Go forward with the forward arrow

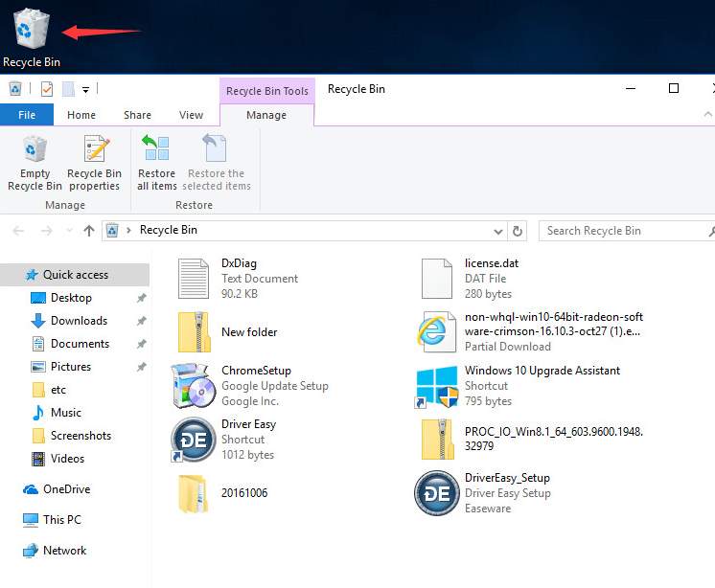tap(46, 231)
